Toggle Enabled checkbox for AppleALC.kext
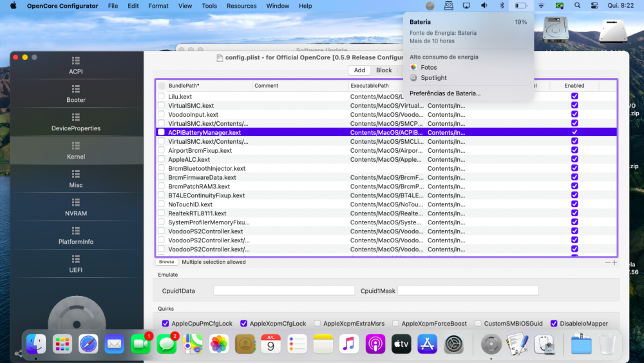 point(574,159)
